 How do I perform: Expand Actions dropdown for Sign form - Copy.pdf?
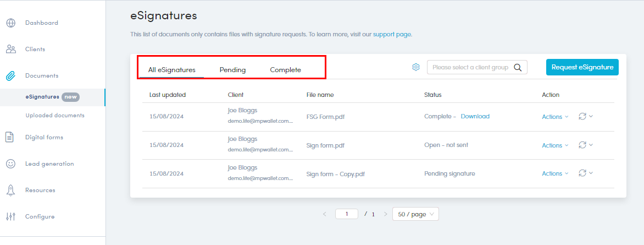(x=555, y=174)
